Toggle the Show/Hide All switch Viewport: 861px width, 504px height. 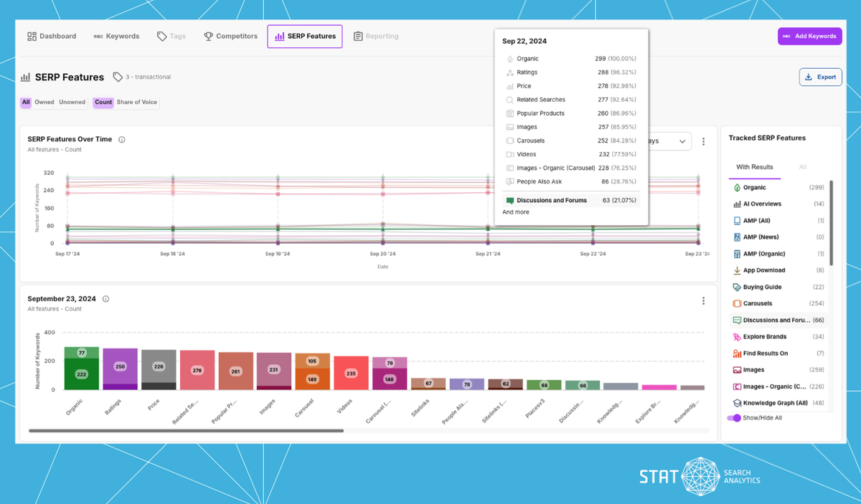733,419
